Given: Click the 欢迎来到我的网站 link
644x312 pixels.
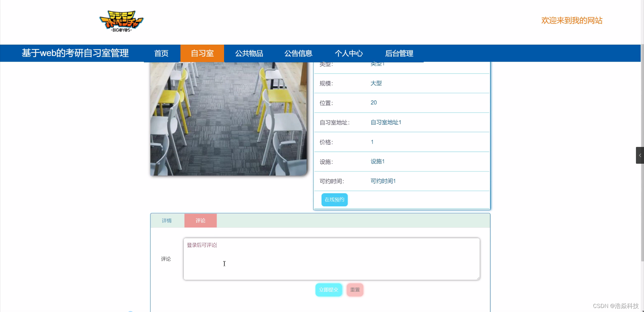Looking at the screenshot, I should point(571,20).
